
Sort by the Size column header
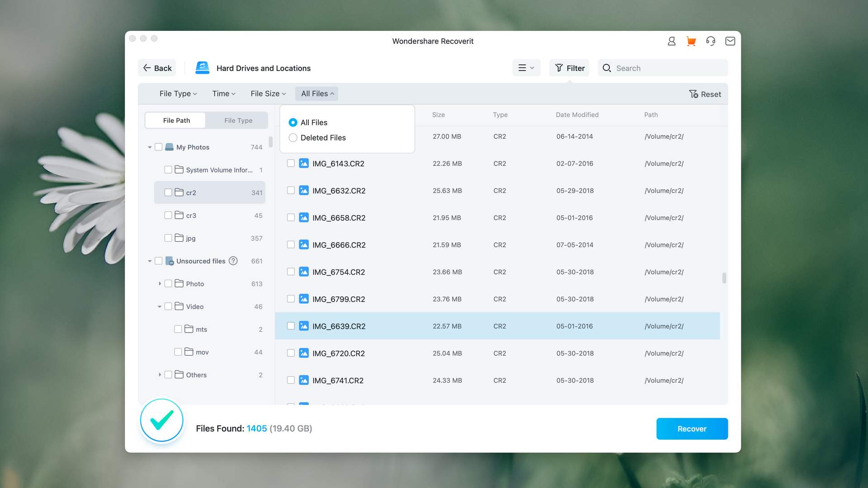pyautogui.click(x=438, y=115)
